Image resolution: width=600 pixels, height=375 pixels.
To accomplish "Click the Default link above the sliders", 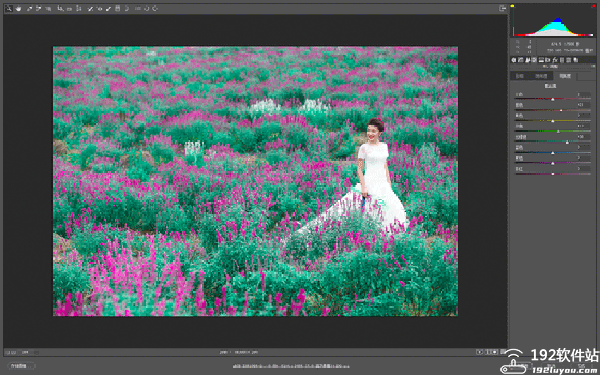I will (x=550, y=86).
